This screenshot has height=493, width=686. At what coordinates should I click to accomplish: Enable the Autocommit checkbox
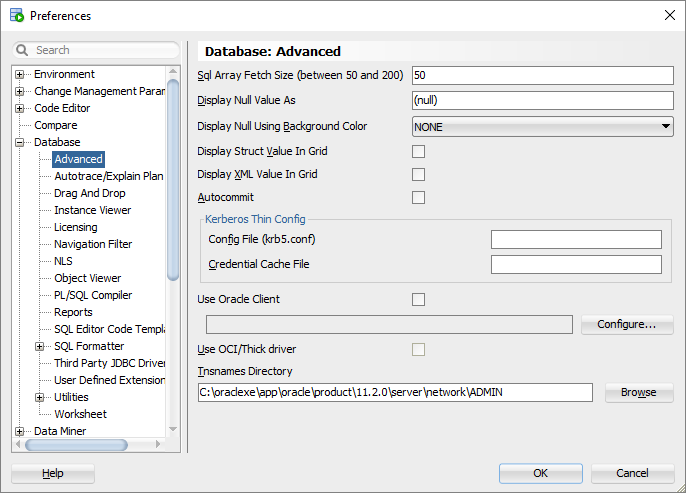(x=418, y=198)
